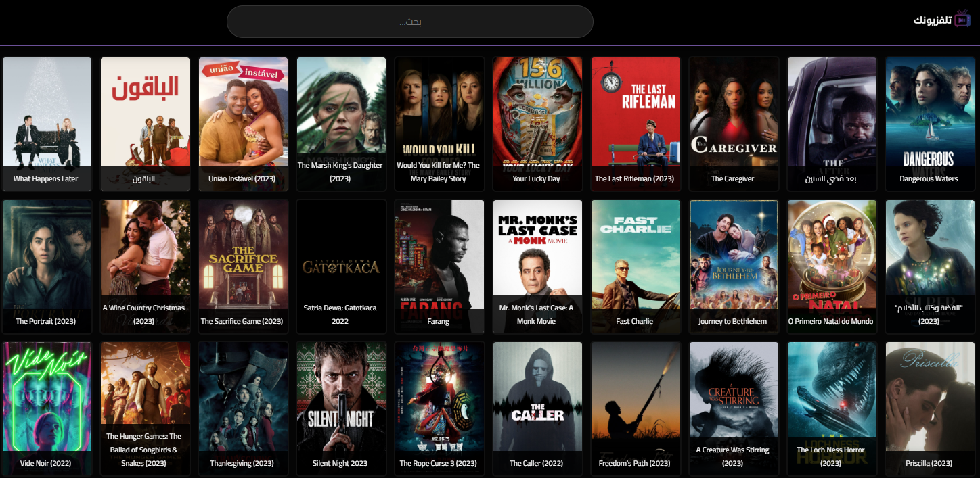Open the الباقون movie poster
Screen dimensions: 980x478
coord(146,124)
